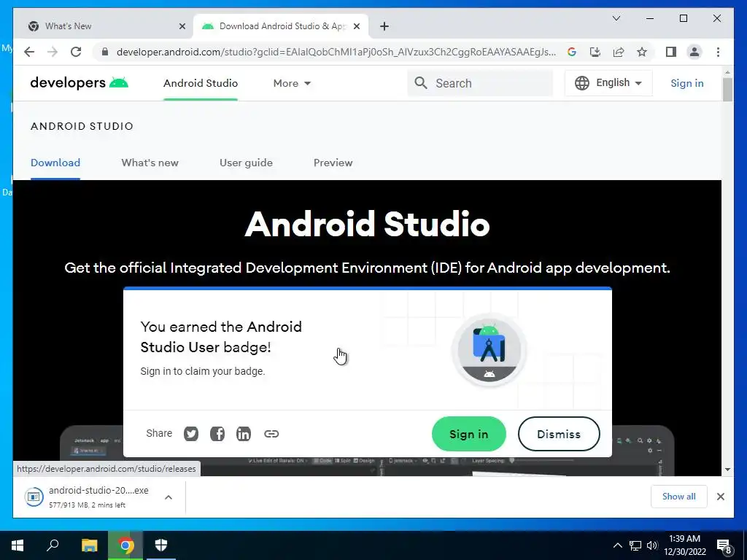Share badge on LinkedIn
The width and height of the screenshot is (747, 560).
(x=244, y=434)
